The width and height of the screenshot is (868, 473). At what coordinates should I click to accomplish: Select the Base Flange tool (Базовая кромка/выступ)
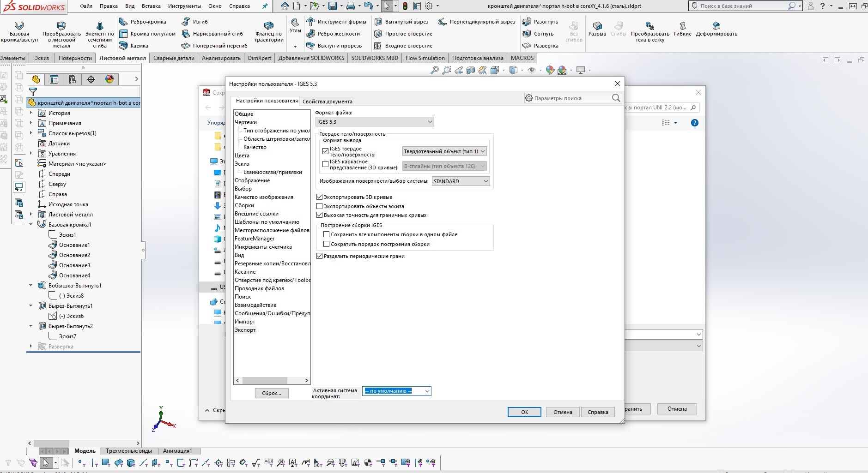click(19, 32)
